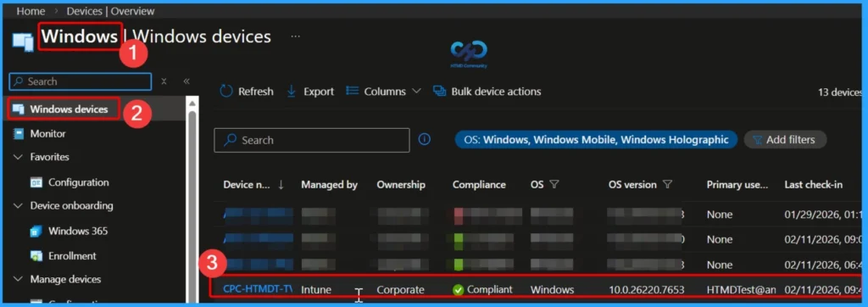
Task: Sort by Device name column
Action: 253,185
